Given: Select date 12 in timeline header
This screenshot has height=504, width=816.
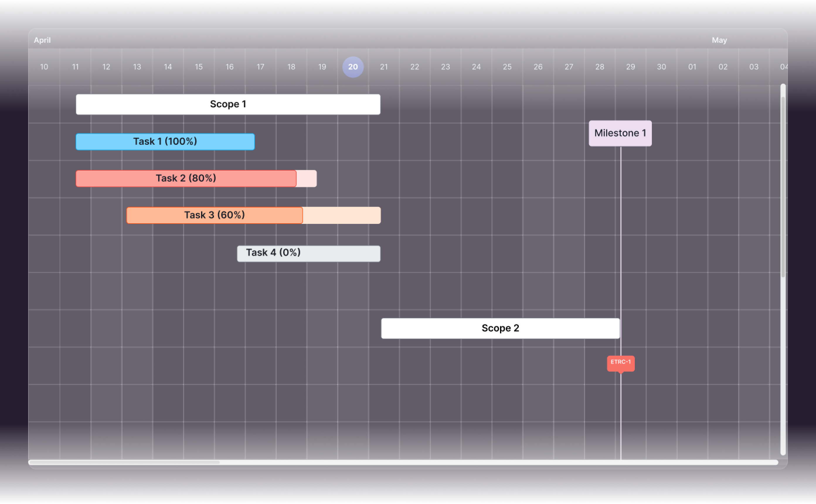Looking at the screenshot, I should (106, 67).
